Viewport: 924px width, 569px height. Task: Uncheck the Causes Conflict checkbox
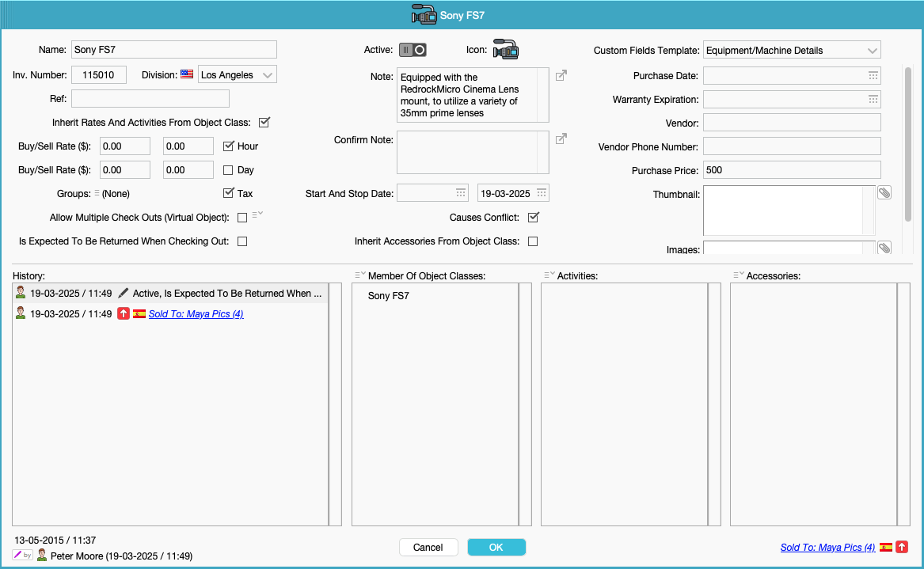coord(534,218)
